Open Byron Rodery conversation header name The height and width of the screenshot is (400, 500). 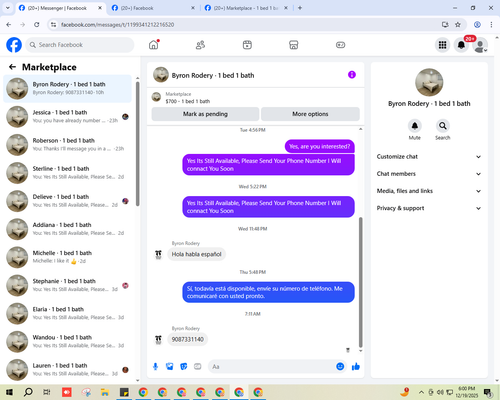coord(213,75)
